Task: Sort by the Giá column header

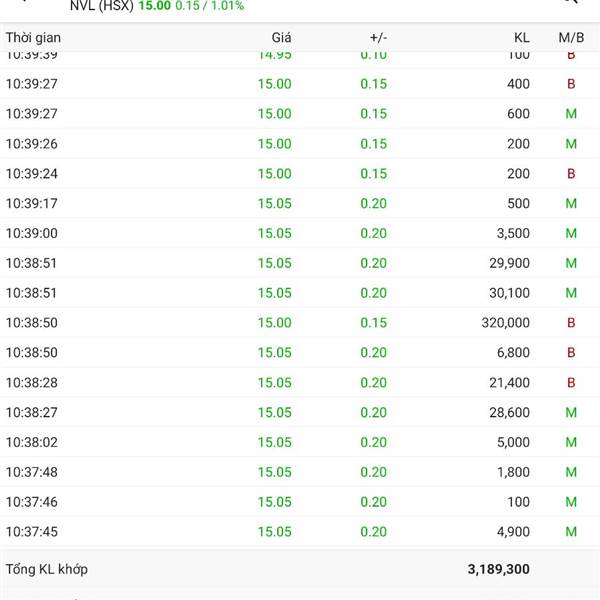Action: coord(281,37)
